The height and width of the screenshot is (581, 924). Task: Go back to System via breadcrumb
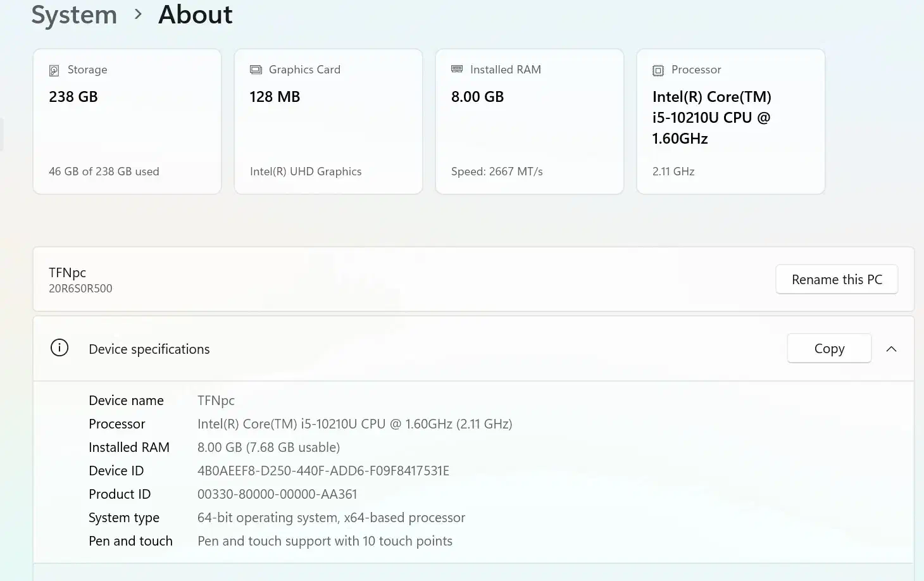pos(74,14)
